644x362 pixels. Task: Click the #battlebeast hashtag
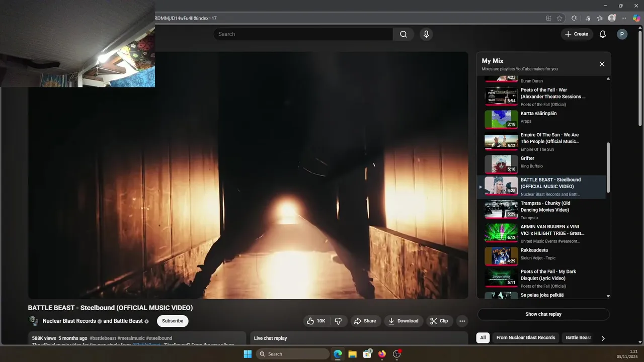pyautogui.click(x=103, y=338)
